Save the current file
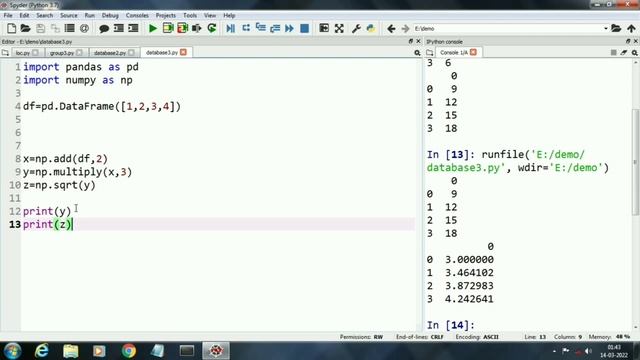Viewport: 640px width, 360px height. (x=40, y=28)
